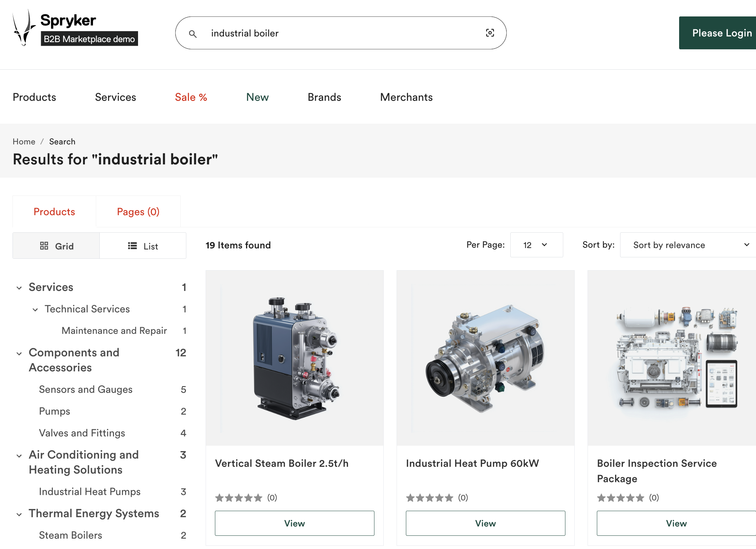This screenshot has height=549, width=756.
Task: Collapse Thermal Energy Systems chevron
Action: pos(19,514)
